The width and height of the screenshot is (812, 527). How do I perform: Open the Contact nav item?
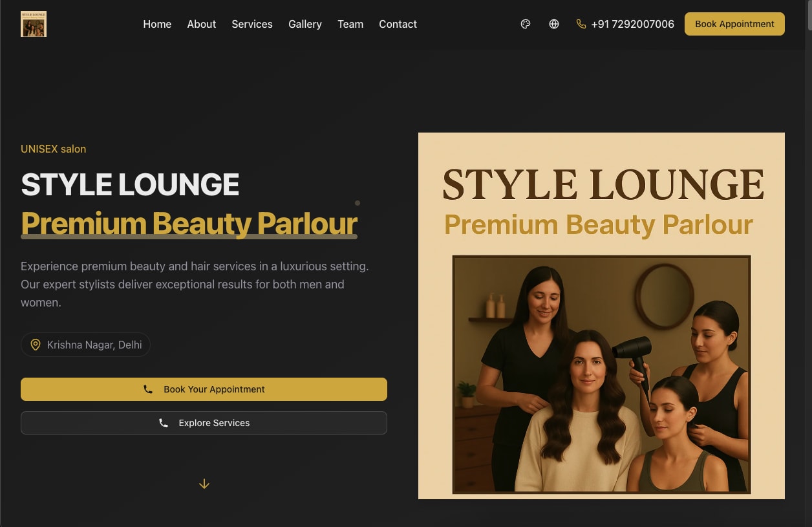[x=398, y=24]
